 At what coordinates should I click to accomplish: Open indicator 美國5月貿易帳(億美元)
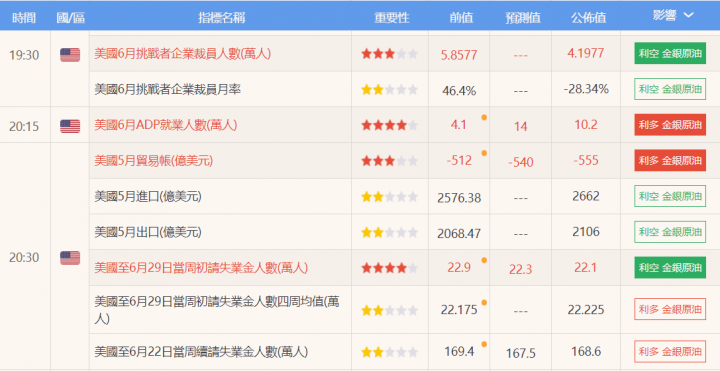pyautogui.click(x=153, y=161)
